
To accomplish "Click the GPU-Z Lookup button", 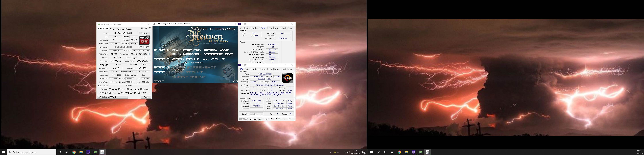I will pyautogui.click(x=145, y=33).
